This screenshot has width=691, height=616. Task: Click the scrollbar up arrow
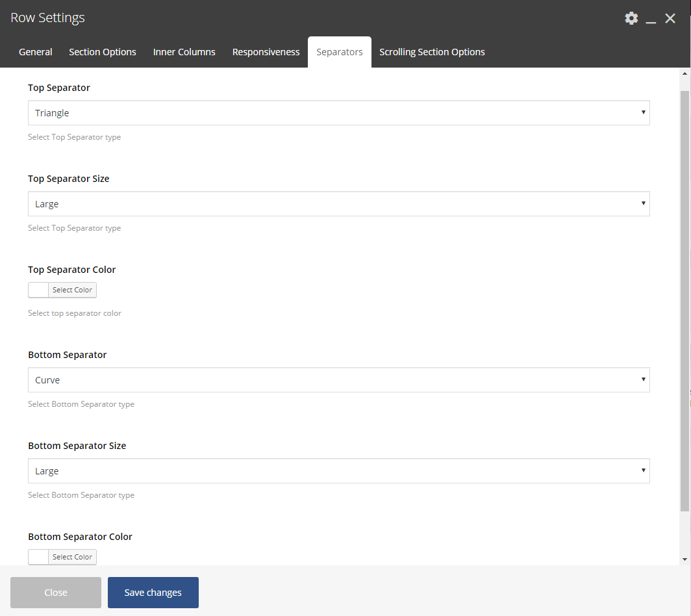(685, 73)
